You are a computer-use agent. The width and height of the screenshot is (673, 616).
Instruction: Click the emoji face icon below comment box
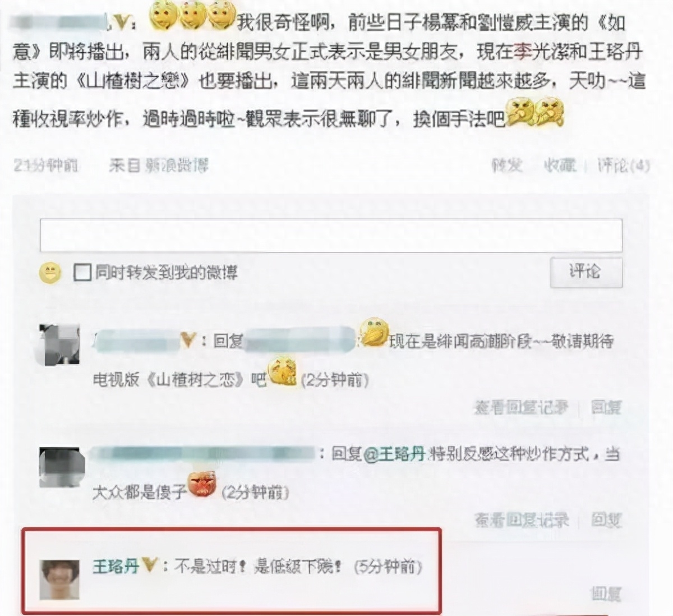pyautogui.click(x=49, y=273)
